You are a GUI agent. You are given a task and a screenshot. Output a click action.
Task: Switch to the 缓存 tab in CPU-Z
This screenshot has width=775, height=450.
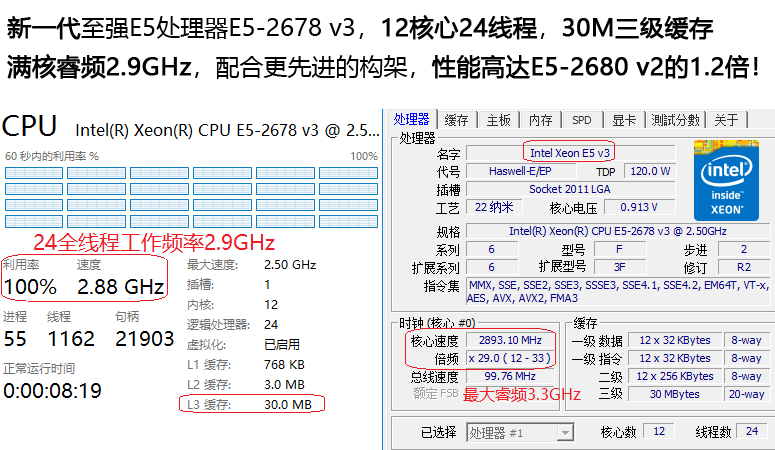click(x=456, y=120)
